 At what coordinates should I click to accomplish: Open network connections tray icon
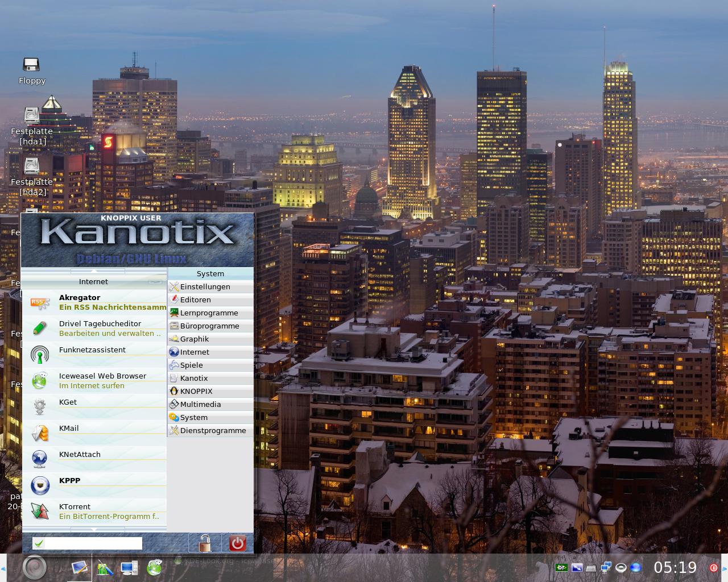[x=606, y=567]
